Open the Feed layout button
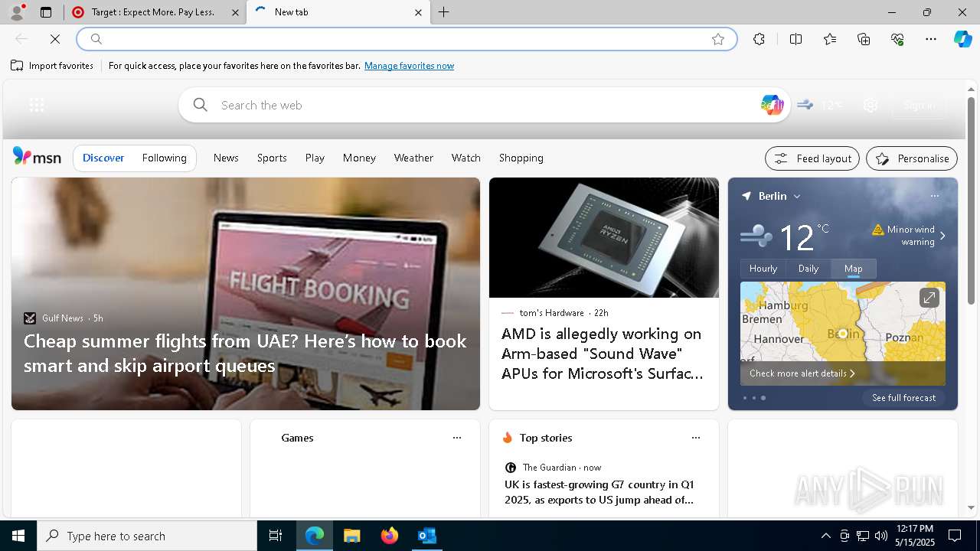980x551 pixels. pyautogui.click(x=812, y=158)
